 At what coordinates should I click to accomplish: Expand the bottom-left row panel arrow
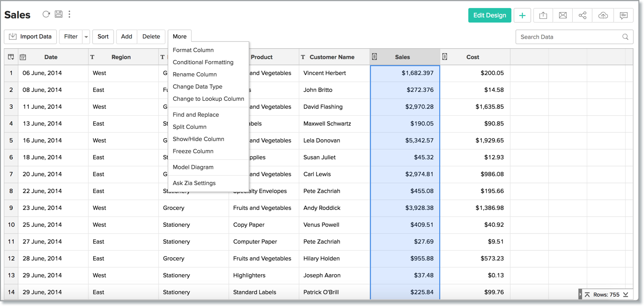click(x=580, y=294)
